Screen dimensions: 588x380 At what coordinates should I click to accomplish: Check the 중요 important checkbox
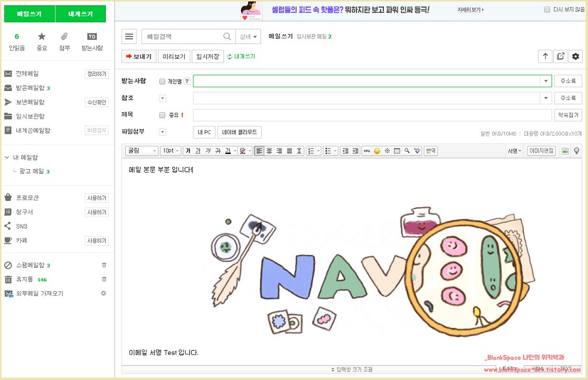[x=162, y=115]
